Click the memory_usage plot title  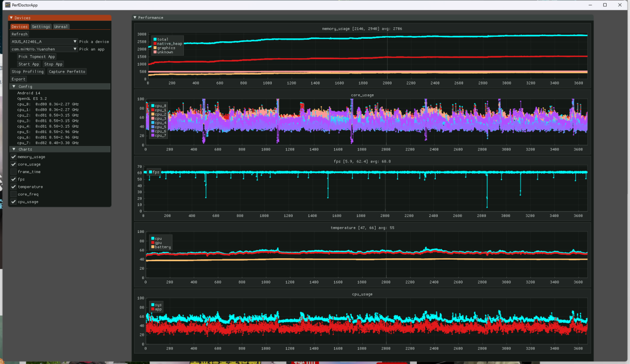[x=362, y=29]
